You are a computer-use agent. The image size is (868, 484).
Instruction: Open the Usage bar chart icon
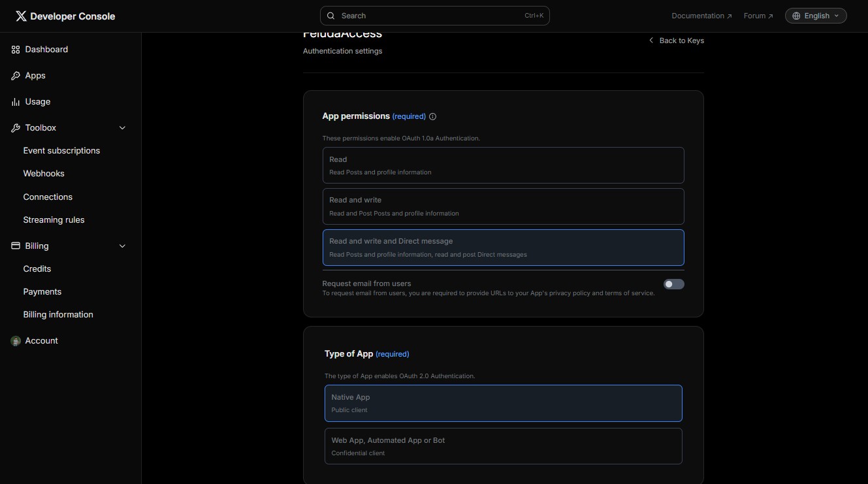[x=16, y=102]
